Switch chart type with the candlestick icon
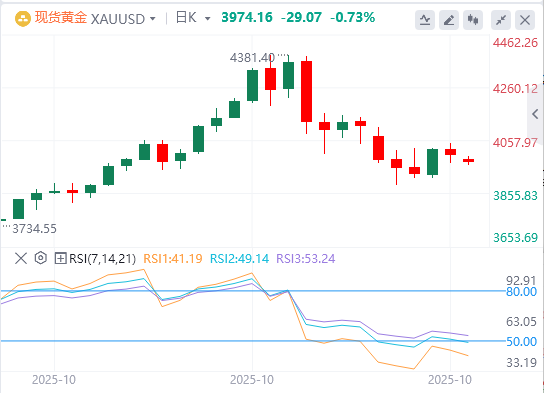This screenshot has height=393, width=544. 473,20
